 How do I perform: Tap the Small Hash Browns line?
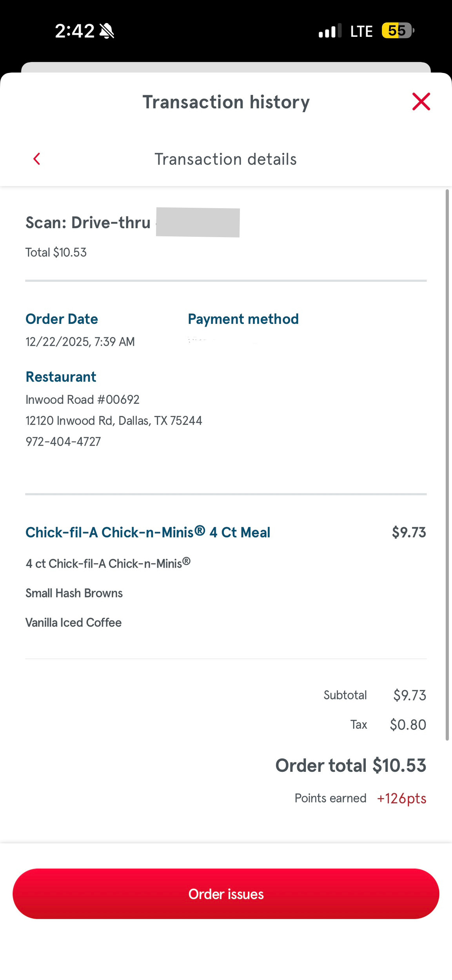[74, 593]
